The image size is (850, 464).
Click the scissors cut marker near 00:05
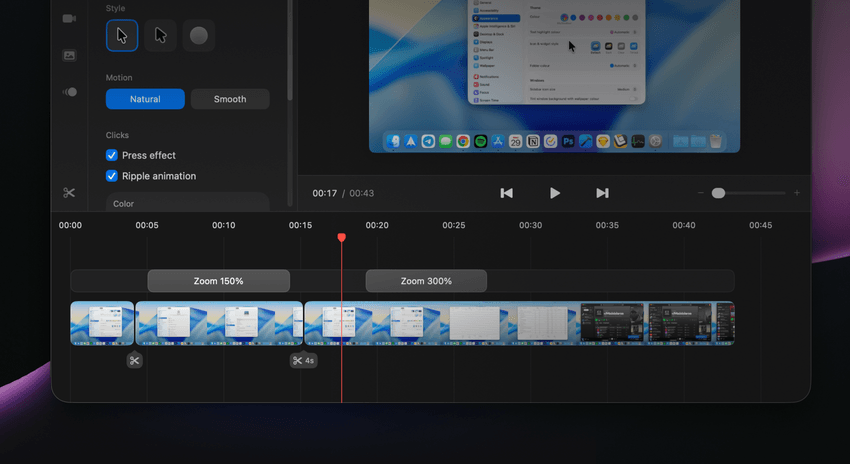point(134,360)
